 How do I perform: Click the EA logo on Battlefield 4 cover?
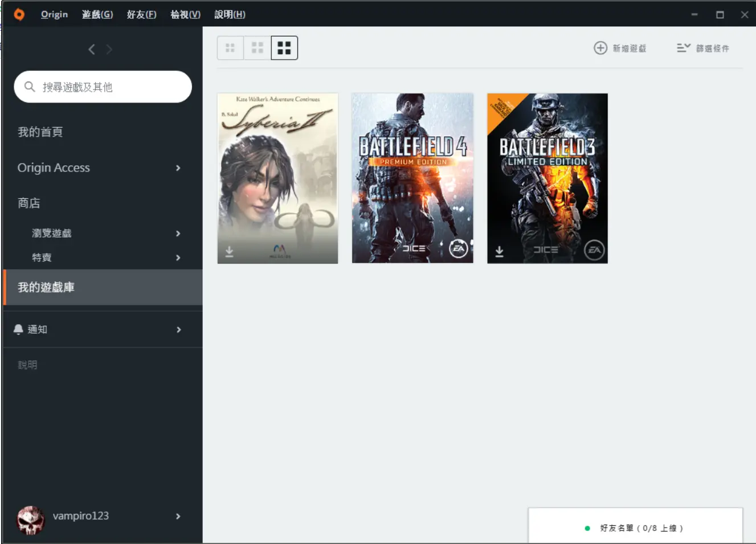(x=459, y=248)
